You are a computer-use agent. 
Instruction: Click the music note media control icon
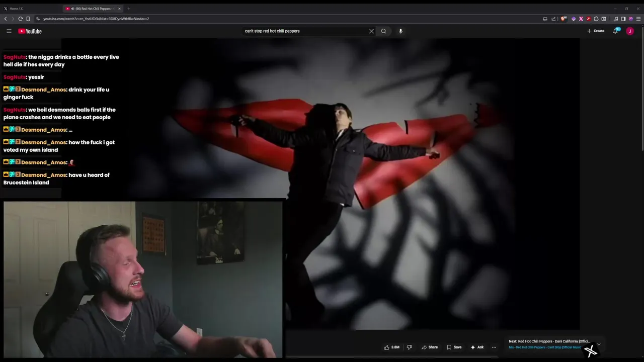[616, 19]
